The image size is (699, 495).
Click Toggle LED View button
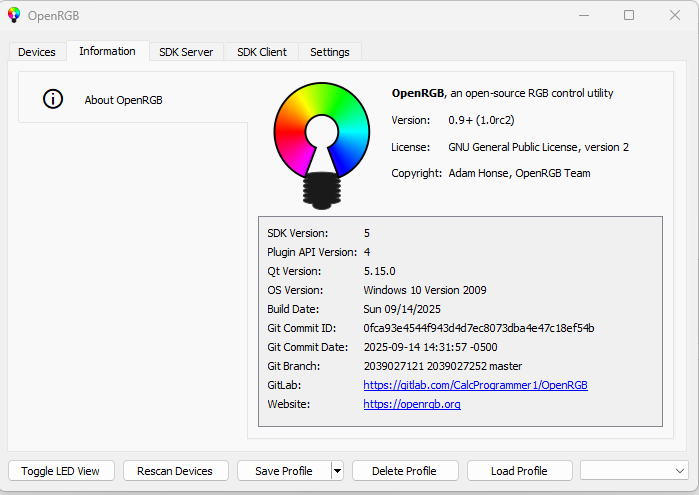(61, 471)
